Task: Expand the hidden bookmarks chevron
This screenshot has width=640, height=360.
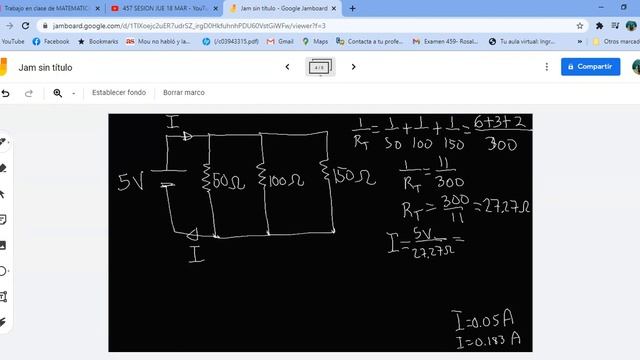Action: tap(580, 42)
